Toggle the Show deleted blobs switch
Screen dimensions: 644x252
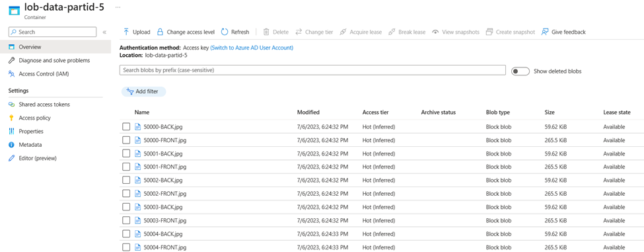coord(520,71)
